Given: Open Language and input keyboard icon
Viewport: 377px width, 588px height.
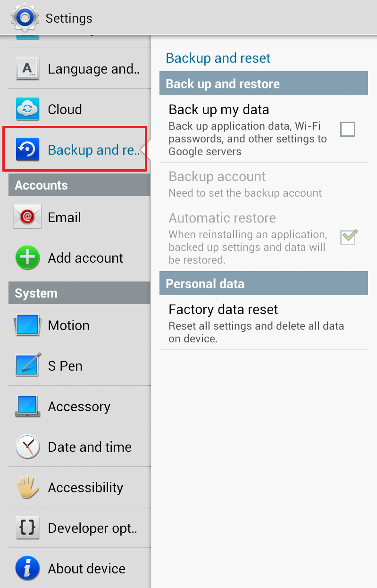Looking at the screenshot, I should pyautogui.click(x=28, y=69).
